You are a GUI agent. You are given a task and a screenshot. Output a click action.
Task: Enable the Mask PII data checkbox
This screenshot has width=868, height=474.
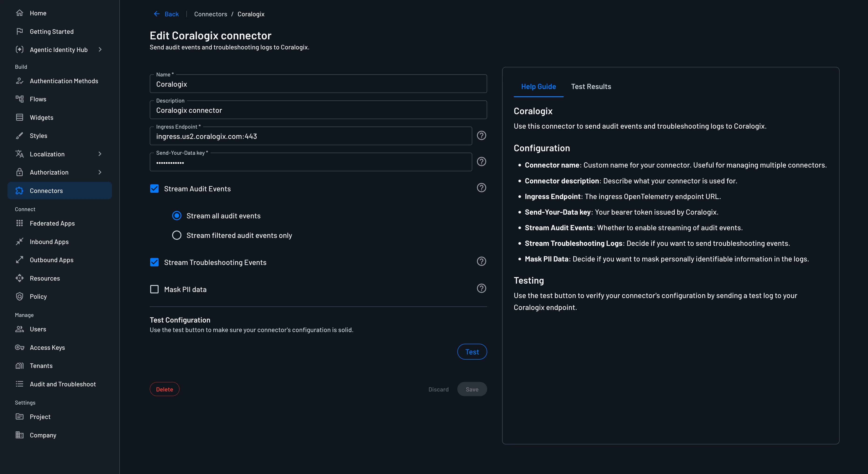point(154,289)
